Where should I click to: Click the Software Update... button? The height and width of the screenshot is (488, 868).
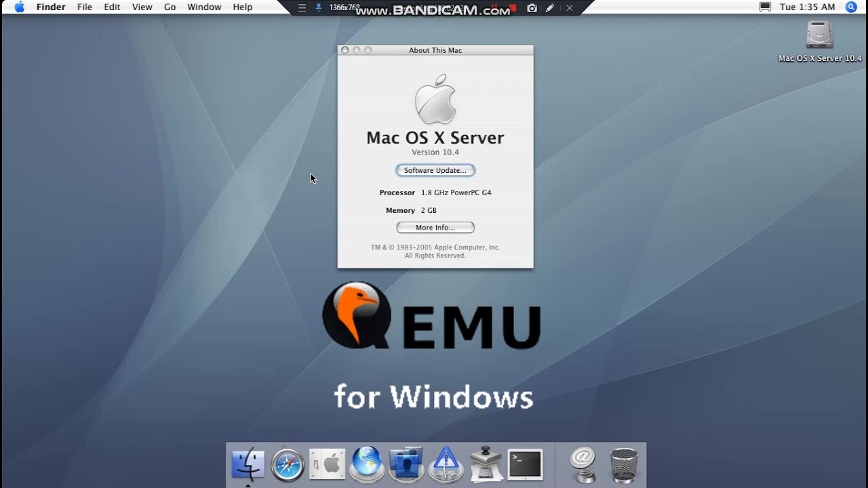point(435,170)
